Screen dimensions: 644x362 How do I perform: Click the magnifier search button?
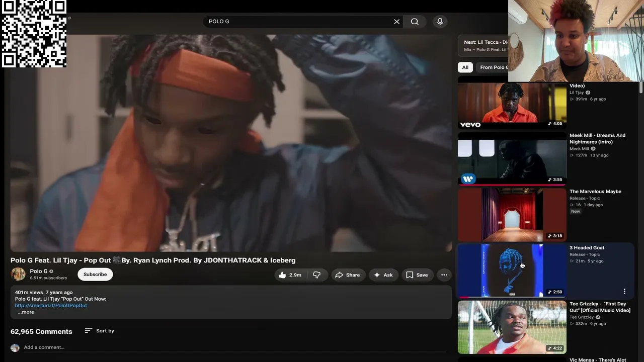point(415,22)
